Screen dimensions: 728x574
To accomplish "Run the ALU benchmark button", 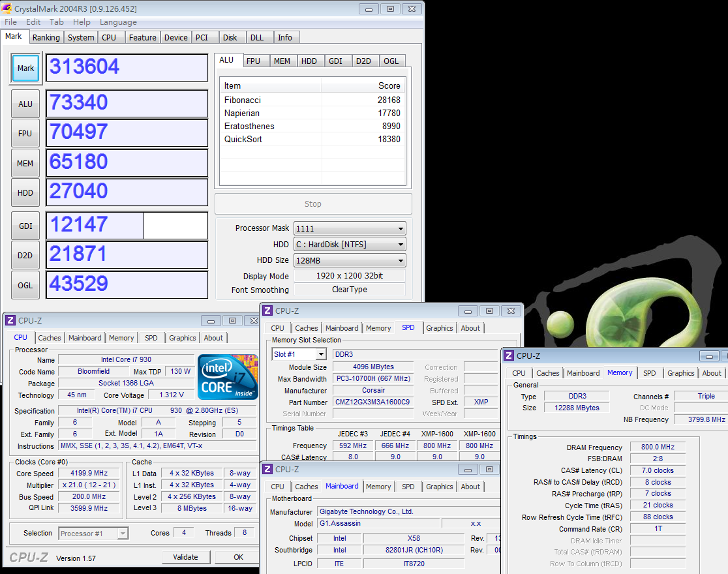I will (25, 104).
